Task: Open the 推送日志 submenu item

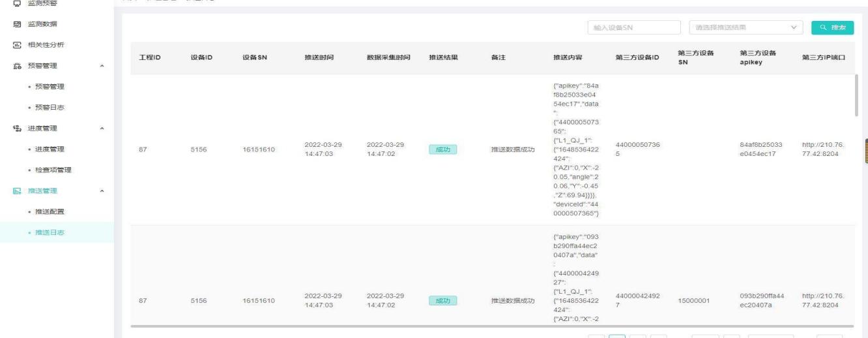Action: pyautogui.click(x=50, y=233)
